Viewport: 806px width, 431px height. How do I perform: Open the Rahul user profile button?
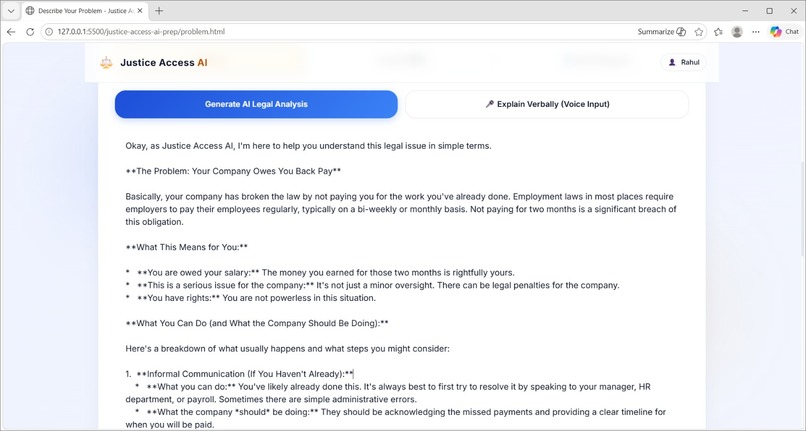[683, 62]
